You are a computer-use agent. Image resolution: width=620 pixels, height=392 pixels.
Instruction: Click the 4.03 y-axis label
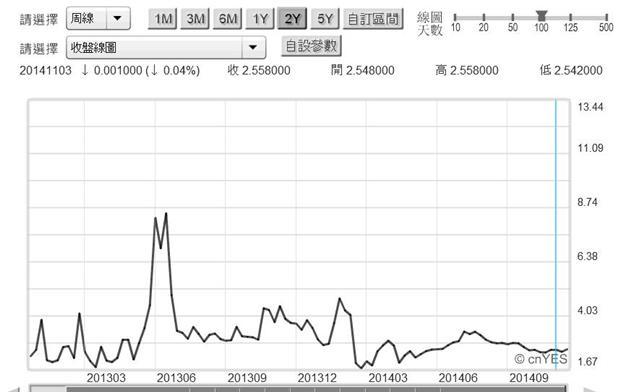coord(588,311)
